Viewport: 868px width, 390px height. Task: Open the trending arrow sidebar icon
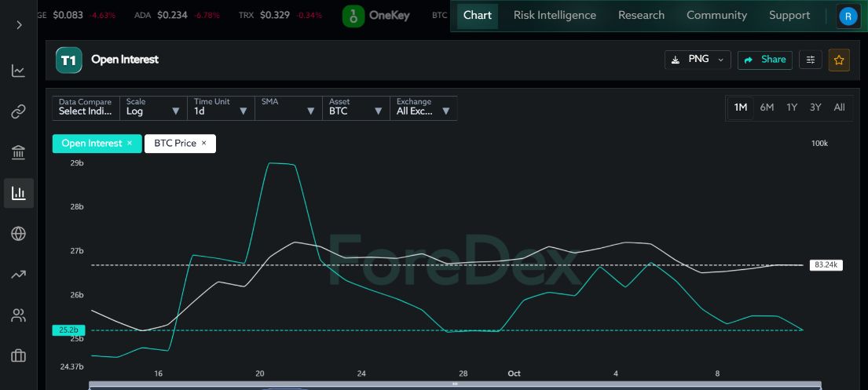coord(18,275)
